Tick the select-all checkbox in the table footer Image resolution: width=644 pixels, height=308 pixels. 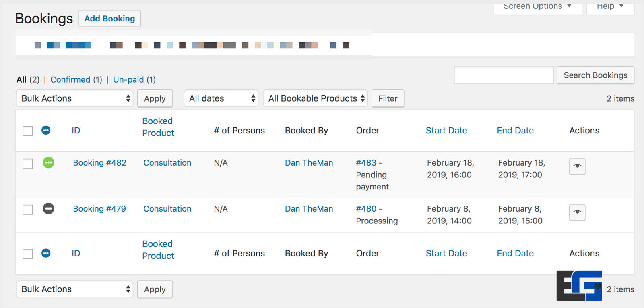(x=27, y=254)
